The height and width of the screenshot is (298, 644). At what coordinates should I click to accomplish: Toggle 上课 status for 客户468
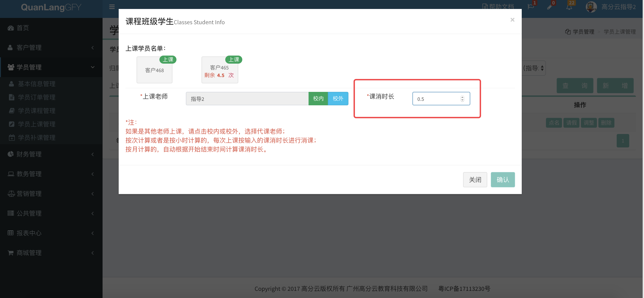pyautogui.click(x=168, y=60)
